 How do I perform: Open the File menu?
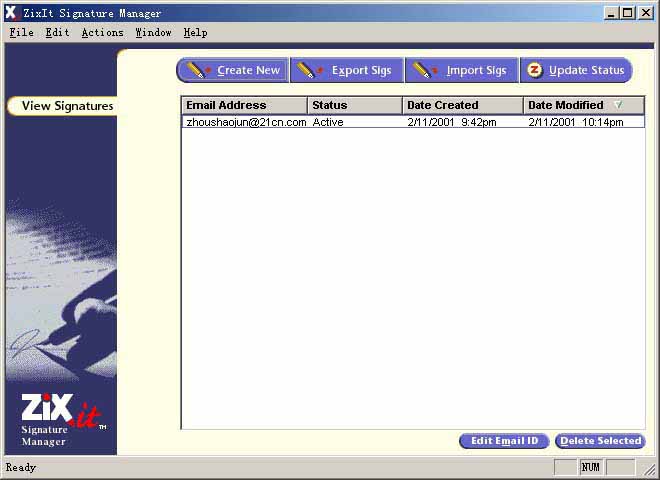click(21, 32)
